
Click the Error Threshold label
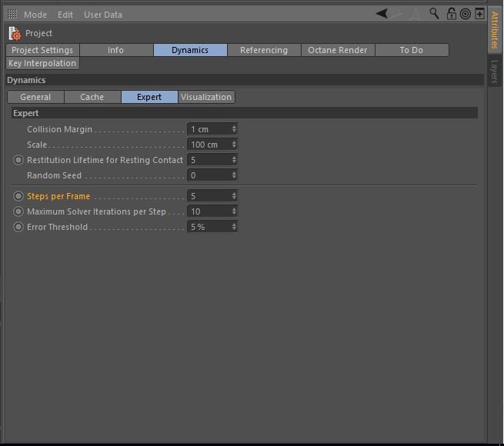pos(57,227)
